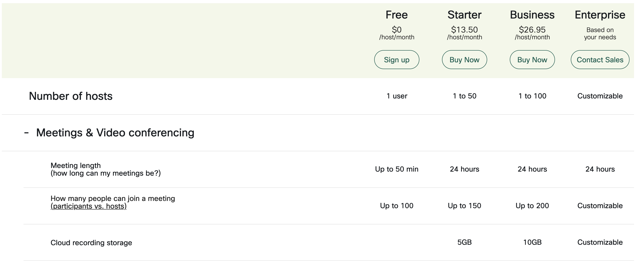
Task: Click the Cloud recording storage row label
Action: click(x=92, y=242)
